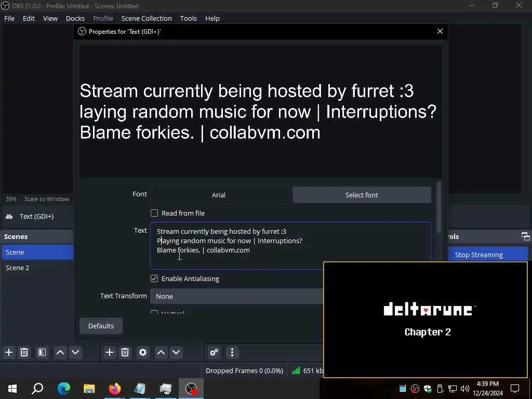Click the safely remove hardware tray icon

[440, 389]
